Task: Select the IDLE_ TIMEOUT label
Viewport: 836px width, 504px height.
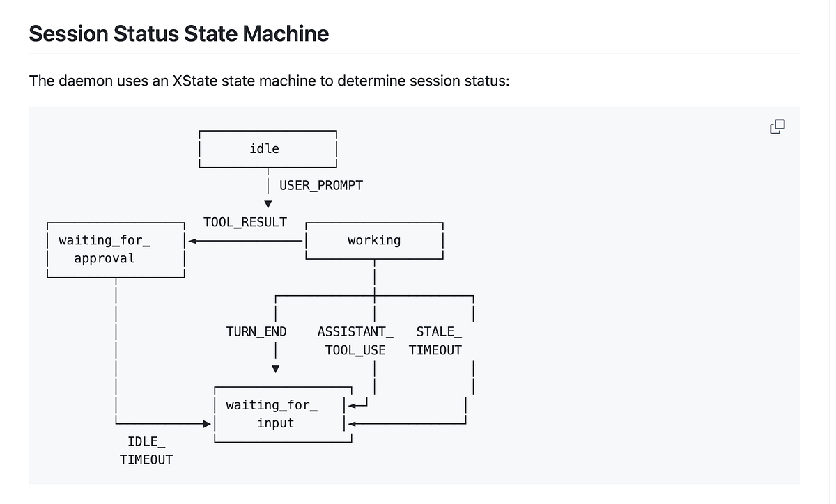Action: (x=146, y=450)
